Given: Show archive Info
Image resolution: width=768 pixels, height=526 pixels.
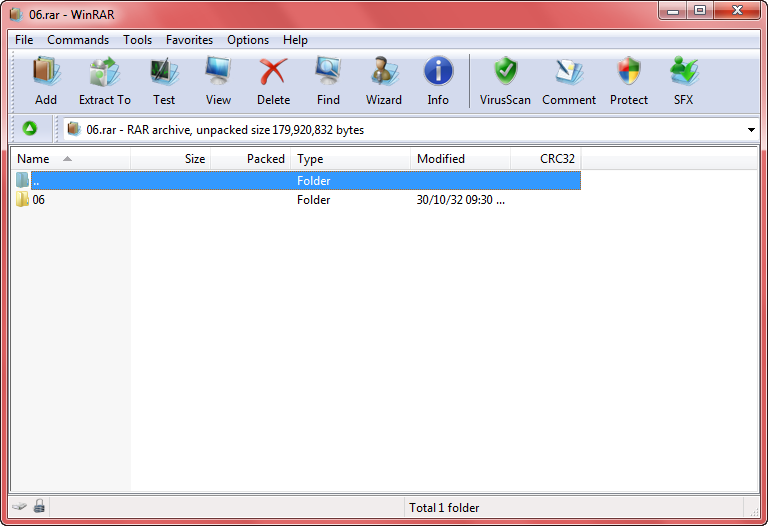Looking at the screenshot, I should (438, 72).
